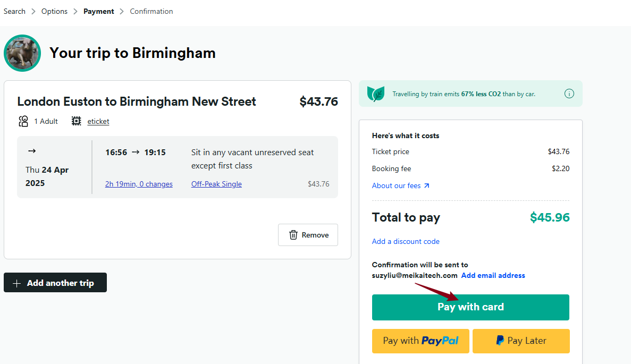Go back to Search breadcrumb step

pos(14,11)
